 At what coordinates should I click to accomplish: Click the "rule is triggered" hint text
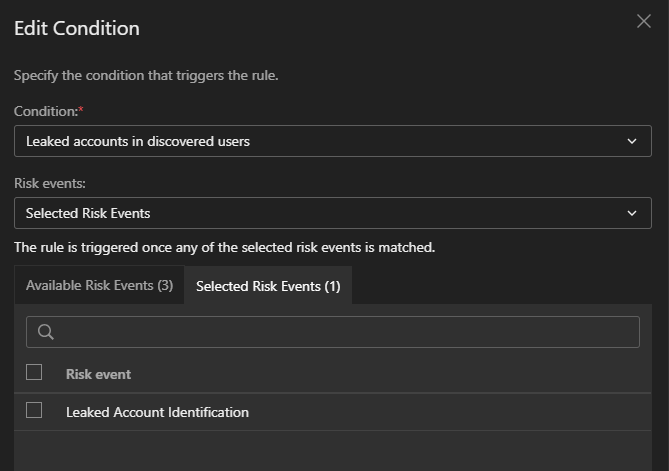pos(224,247)
